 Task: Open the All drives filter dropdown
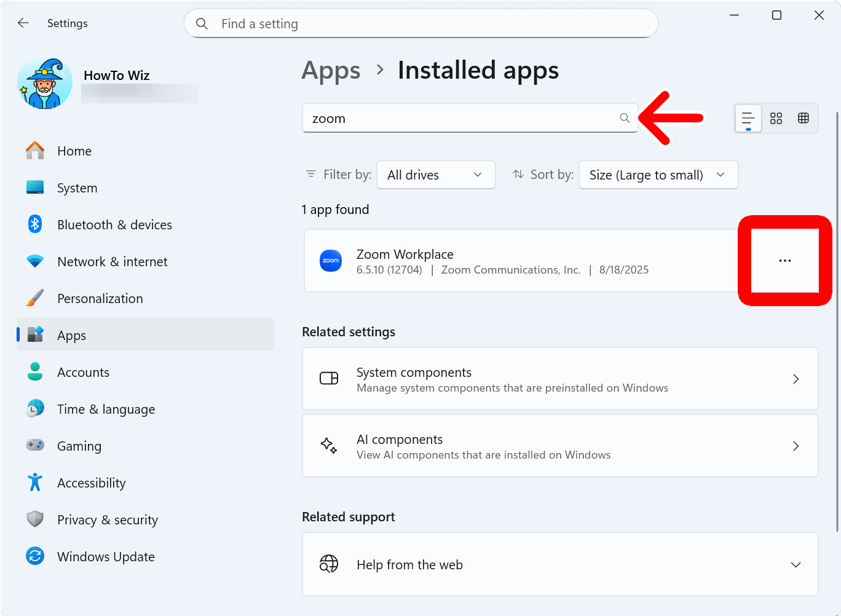tap(436, 175)
